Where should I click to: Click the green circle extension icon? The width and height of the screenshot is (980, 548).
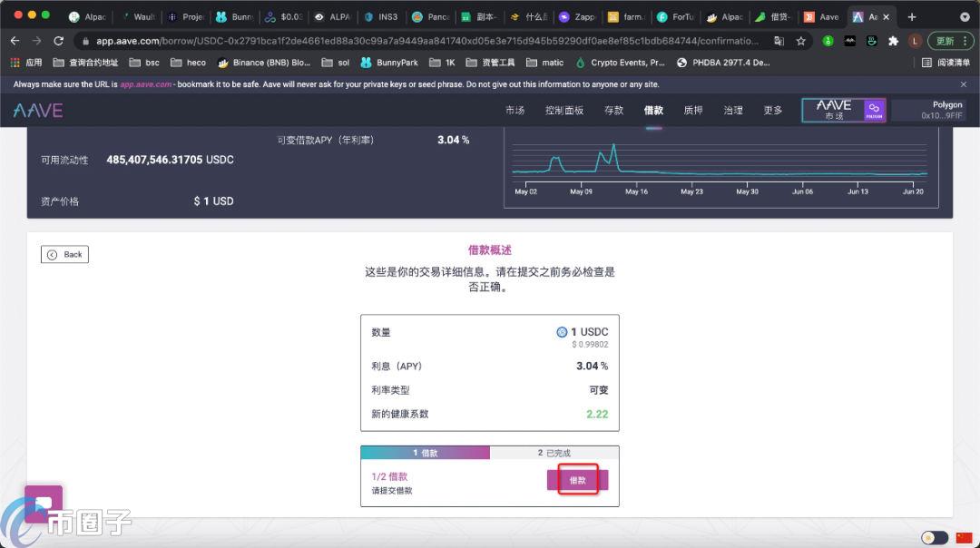pyautogui.click(x=828, y=41)
